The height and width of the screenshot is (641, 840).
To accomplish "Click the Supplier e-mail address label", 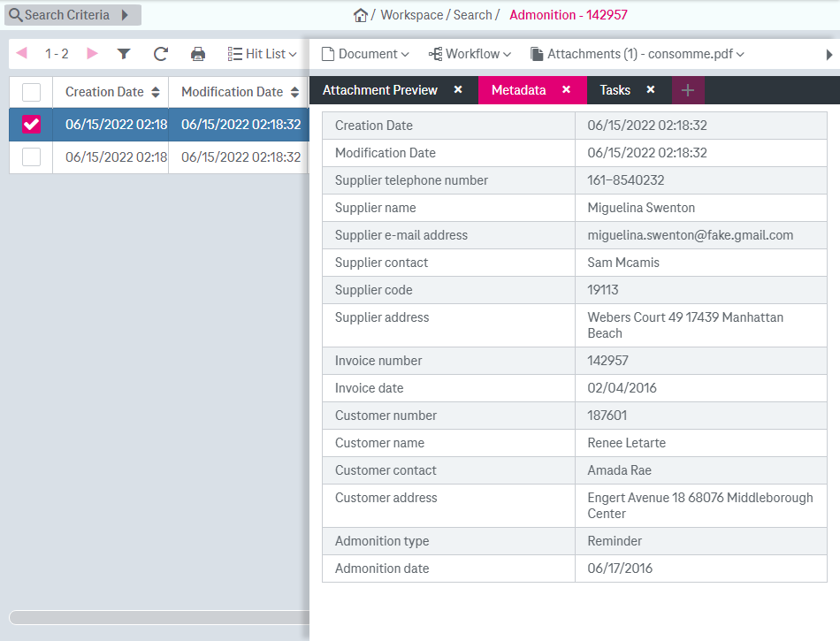I will [401, 235].
